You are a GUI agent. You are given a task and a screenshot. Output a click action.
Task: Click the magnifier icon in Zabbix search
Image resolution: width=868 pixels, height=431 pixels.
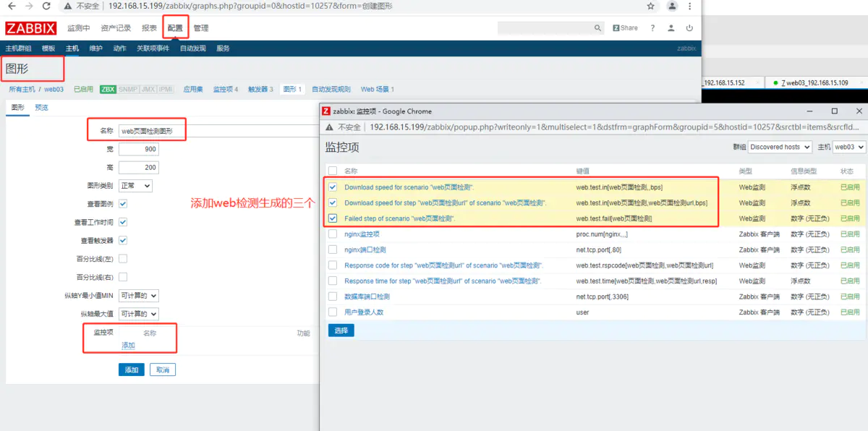point(598,28)
